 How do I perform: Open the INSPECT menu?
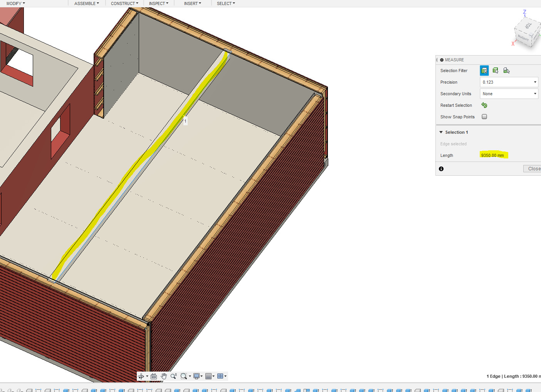(158, 3)
